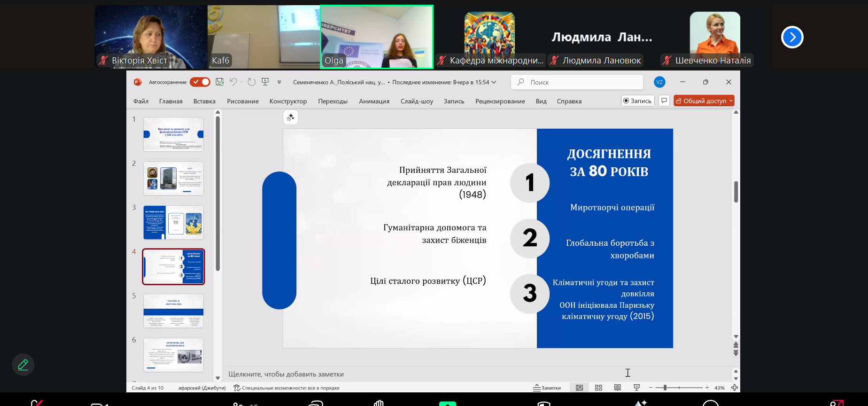Toggle the Заметки notes pane
The image size is (868, 406).
547,388
